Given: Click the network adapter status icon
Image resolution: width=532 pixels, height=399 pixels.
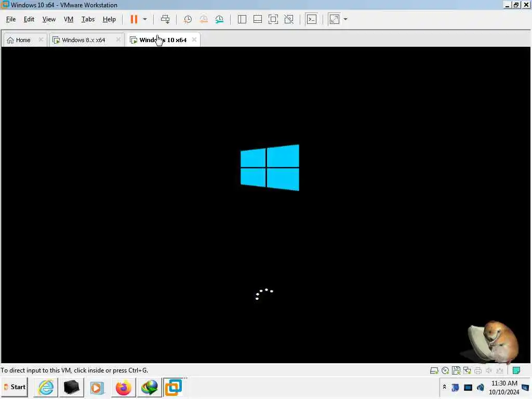Looking at the screenshot, I should (467, 370).
